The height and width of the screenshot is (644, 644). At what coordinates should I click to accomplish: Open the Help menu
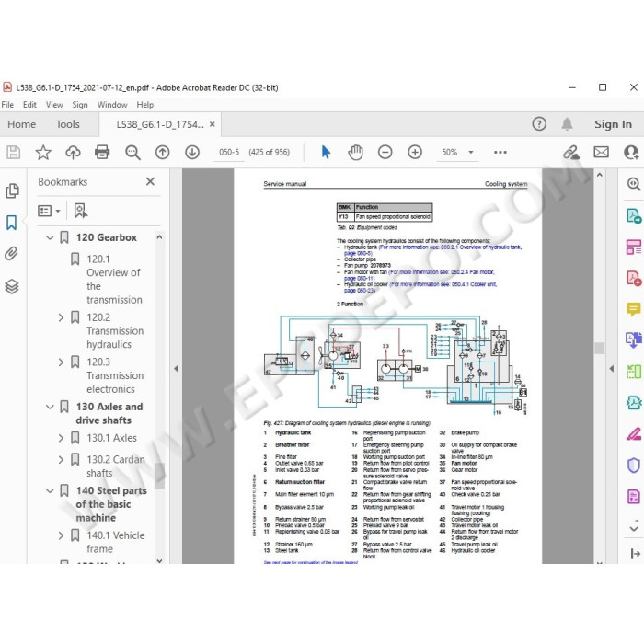145,105
